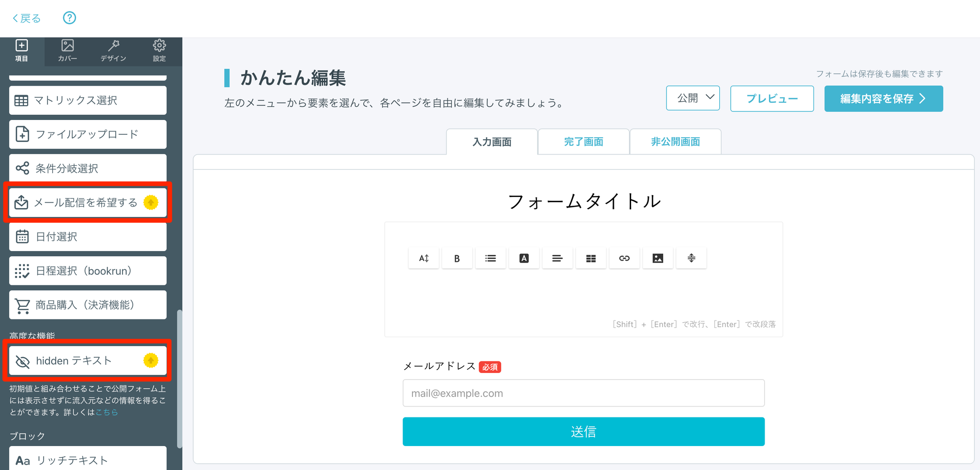This screenshot has height=470, width=980.
Task: Click the help question mark icon
Action: point(69,18)
